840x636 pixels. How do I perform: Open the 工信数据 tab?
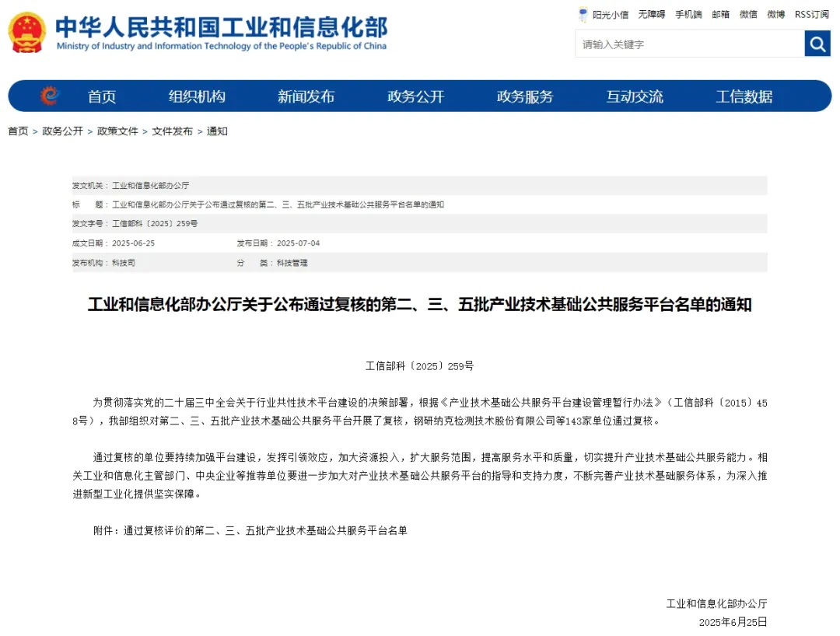[x=744, y=96]
